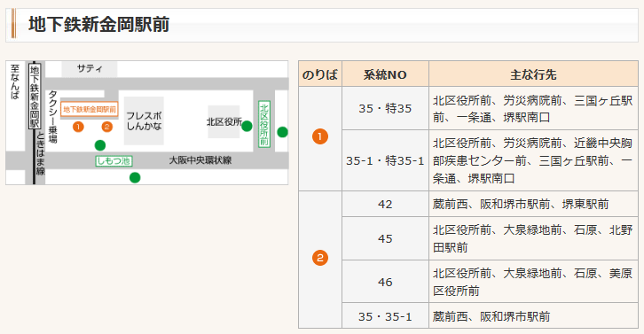Click orange stop marker 2 on the map
This screenshot has width=644, height=334.
tap(106, 127)
